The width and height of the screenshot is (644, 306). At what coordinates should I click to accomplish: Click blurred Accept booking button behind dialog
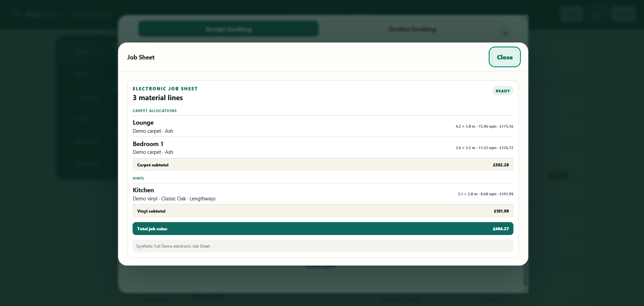(x=229, y=29)
